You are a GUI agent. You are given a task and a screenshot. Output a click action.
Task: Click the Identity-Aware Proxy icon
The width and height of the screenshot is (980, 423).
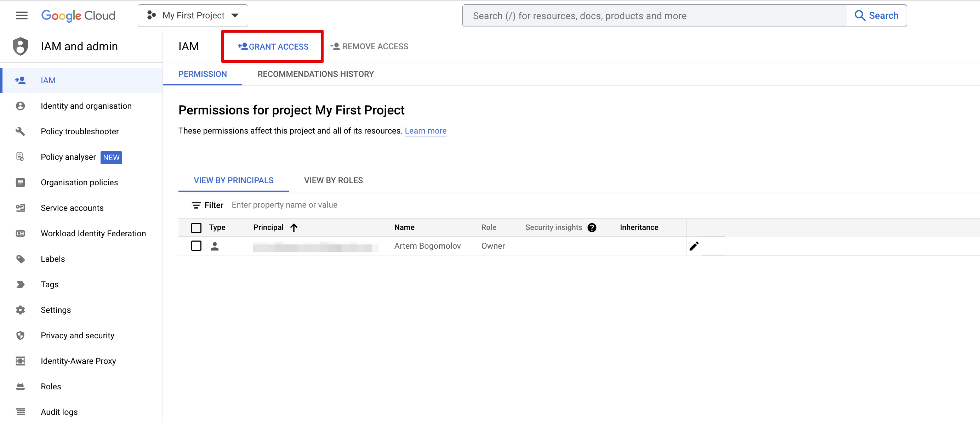pyautogui.click(x=21, y=361)
